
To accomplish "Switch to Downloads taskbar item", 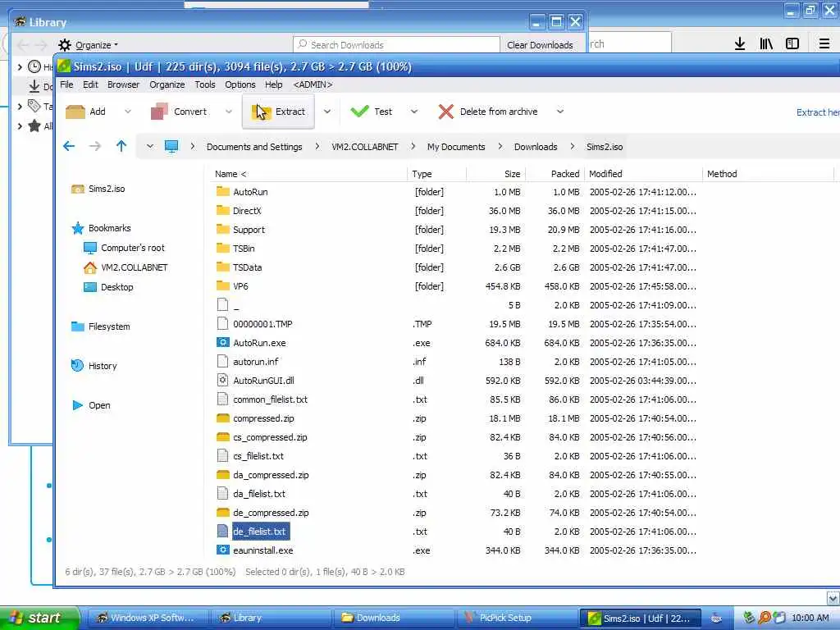I will click(x=393, y=618).
